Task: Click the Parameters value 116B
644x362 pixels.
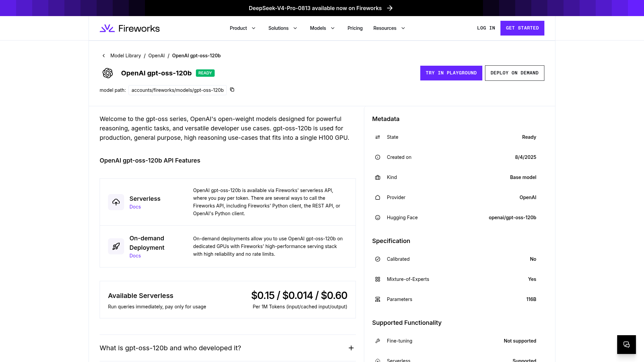Action: point(531,299)
